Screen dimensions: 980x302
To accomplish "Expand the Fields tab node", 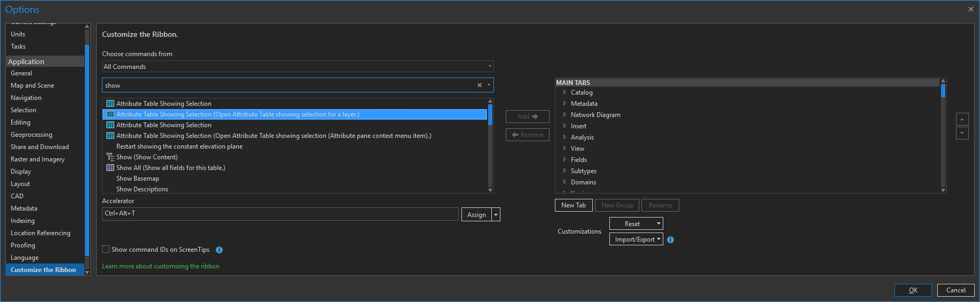I will pos(565,160).
